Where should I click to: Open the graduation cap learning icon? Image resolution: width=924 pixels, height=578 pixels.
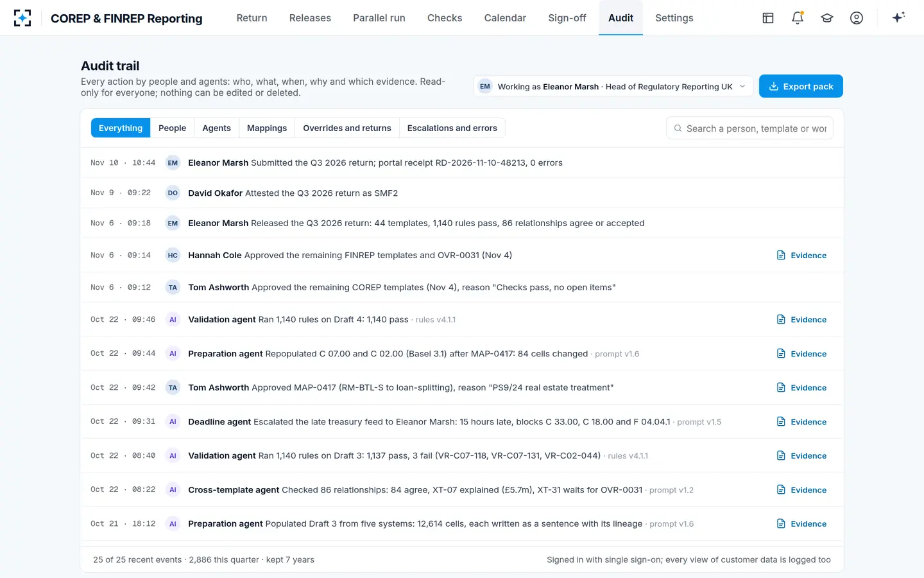click(x=827, y=18)
